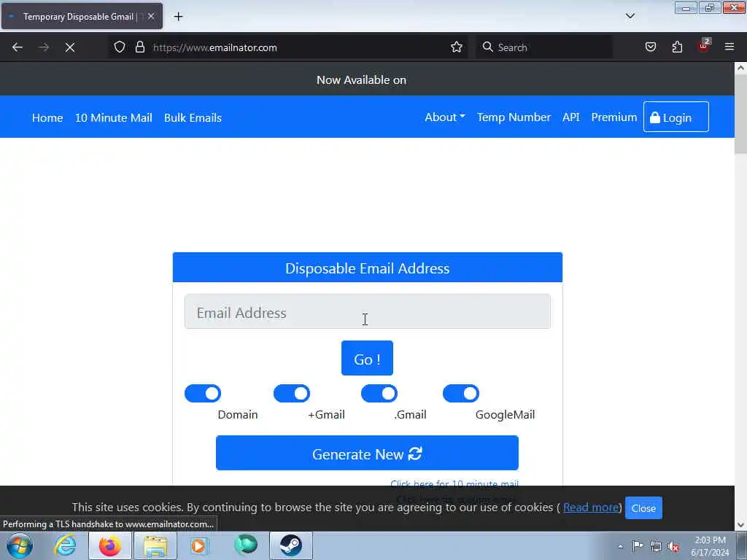Viewport: 747px width, 560px height.
Task: Toggle the +Gmail switch
Action: coord(292,393)
